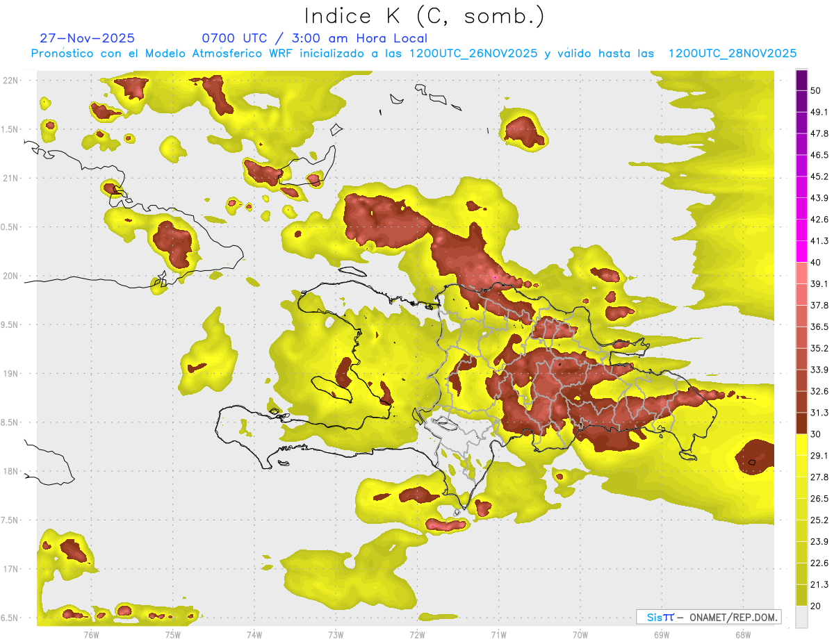Click the 42.6 value on the color scale
Image resolution: width=834 pixels, height=644 pixels.
(819, 220)
